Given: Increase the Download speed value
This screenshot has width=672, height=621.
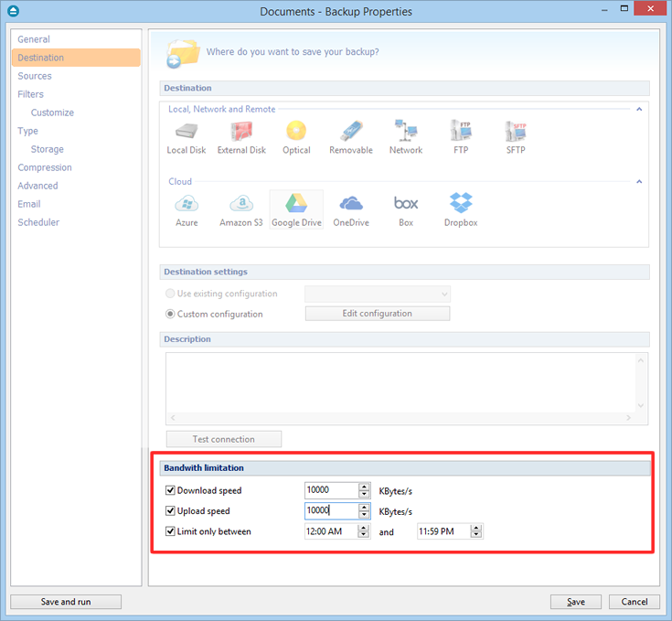Looking at the screenshot, I should tap(364, 487).
